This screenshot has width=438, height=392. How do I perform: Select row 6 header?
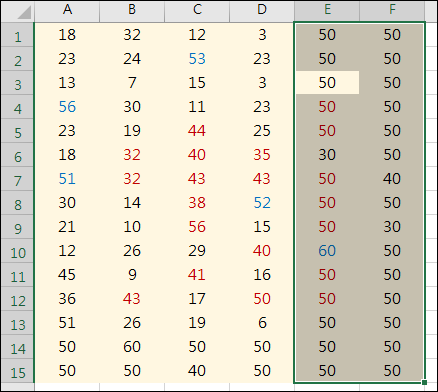click(x=18, y=155)
